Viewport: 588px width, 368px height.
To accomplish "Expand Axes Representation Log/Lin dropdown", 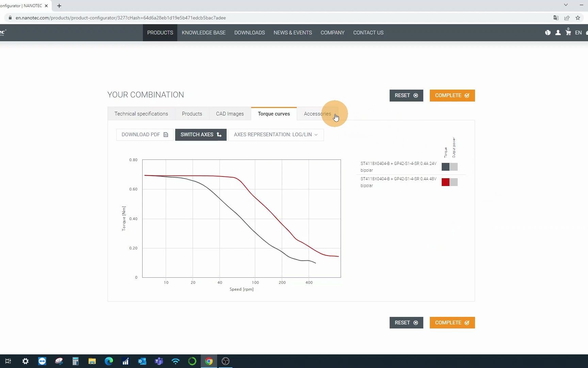I will pyautogui.click(x=276, y=135).
